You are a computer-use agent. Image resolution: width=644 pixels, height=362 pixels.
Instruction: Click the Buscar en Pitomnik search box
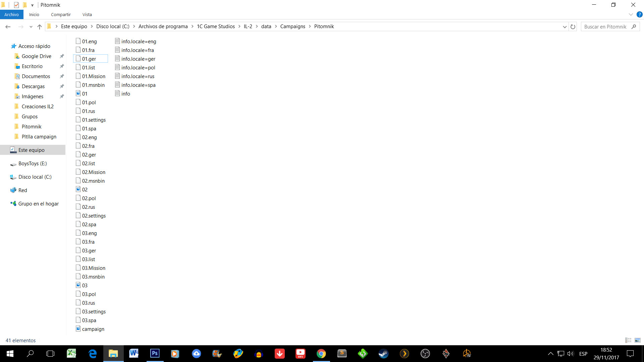[605, 26]
